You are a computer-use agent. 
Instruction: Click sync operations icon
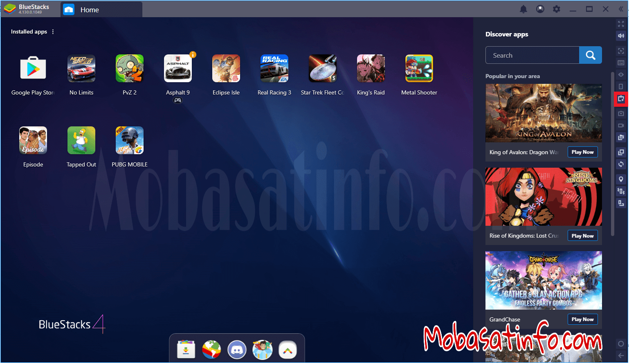tap(621, 164)
